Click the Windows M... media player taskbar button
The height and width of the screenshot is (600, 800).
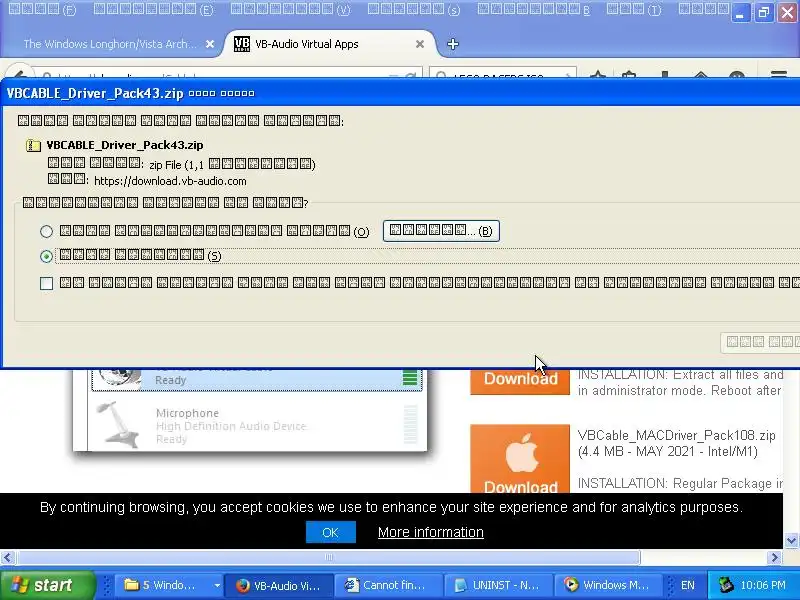tap(608, 585)
